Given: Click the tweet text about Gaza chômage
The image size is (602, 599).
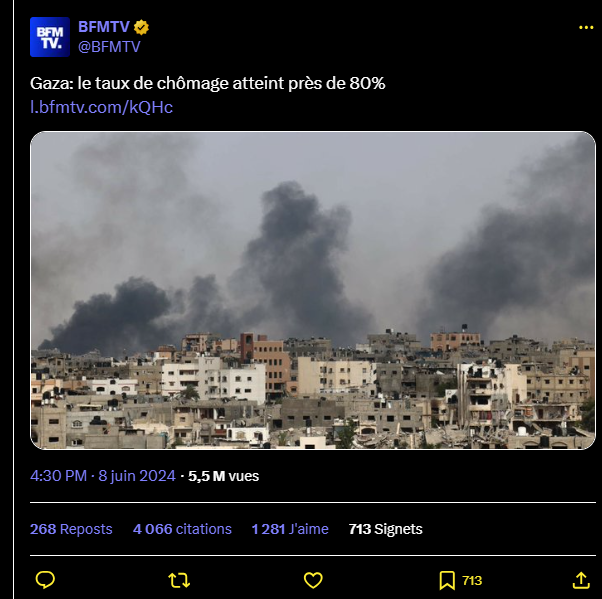Looking at the screenshot, I should [207, 83].
